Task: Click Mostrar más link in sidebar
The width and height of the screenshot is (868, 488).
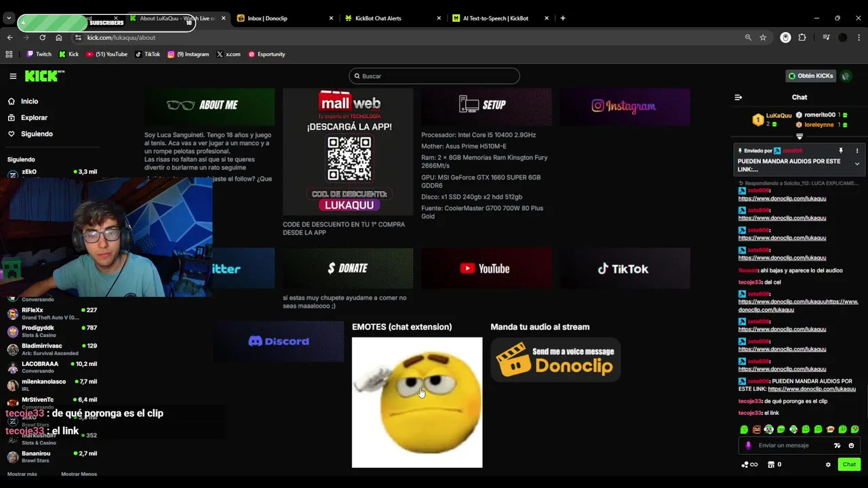Action: (22, 474)
